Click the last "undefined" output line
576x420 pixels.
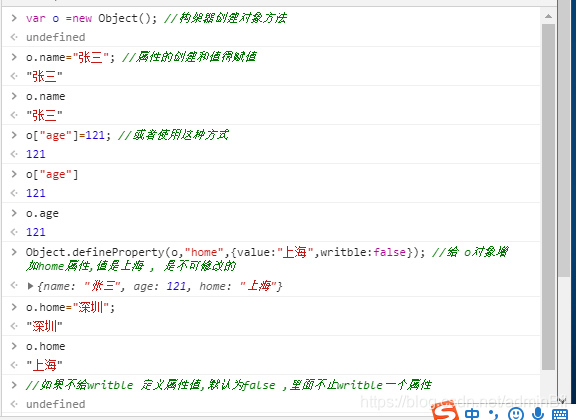(x=55, y=404)
